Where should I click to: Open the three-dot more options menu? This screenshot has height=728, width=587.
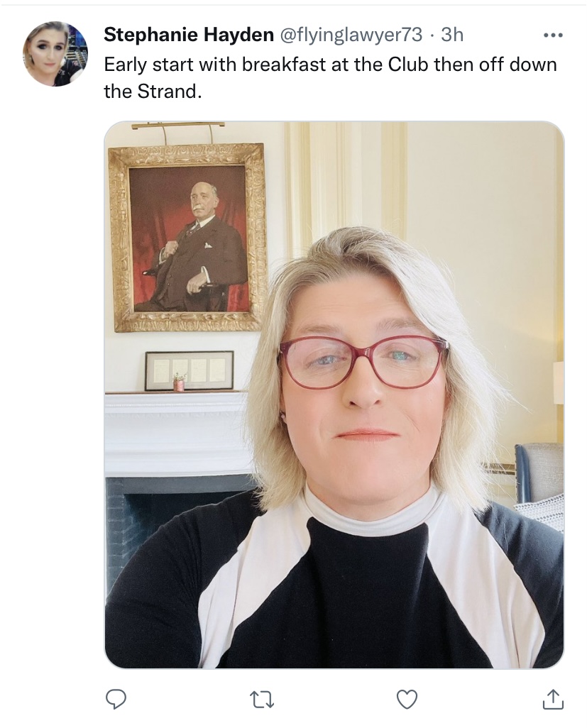coord(552,34)
